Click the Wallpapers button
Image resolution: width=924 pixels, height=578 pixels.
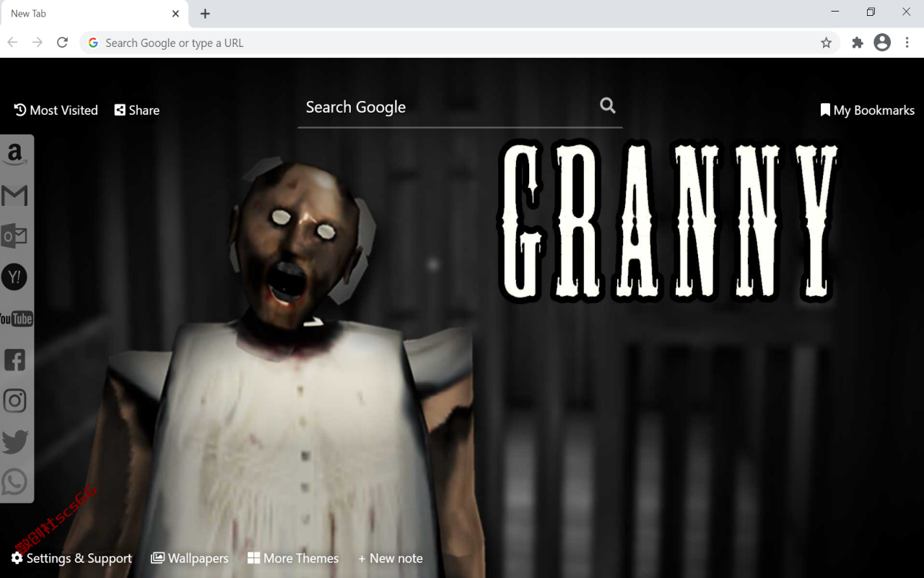click(189, 558)
